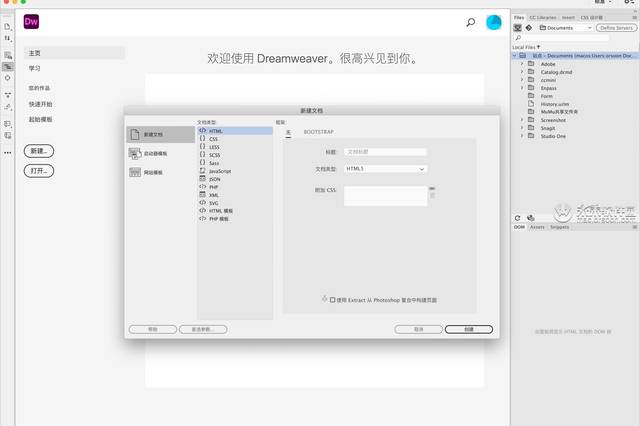Switch to the Snippets tab
This screenshot has width=640, height=426.
559,227
